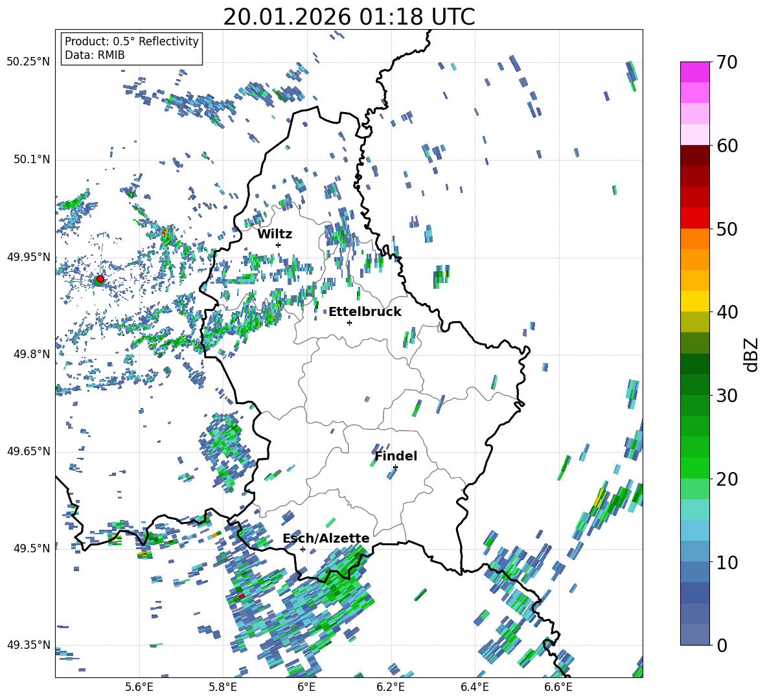This screenshot has width=767, height=700.
Task: Click the Wiltz station cross marker
Action: 279,245
